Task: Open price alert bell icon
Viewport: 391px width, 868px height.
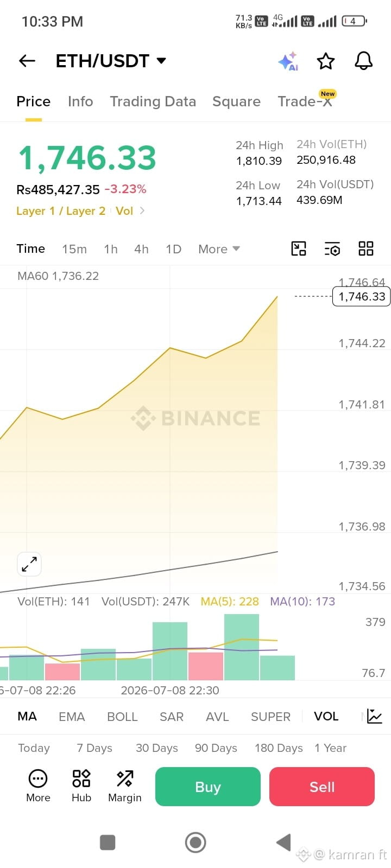Action: [364, 61]
